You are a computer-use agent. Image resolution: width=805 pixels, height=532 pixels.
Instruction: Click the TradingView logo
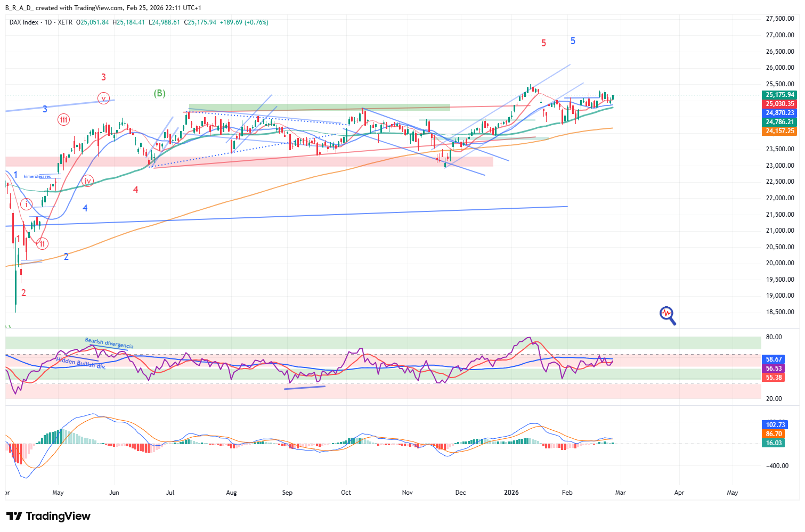[x=48, y=516]
